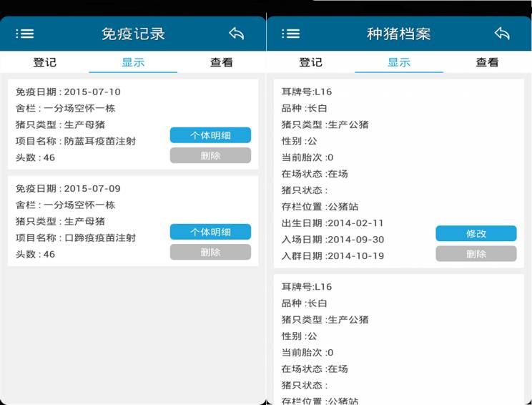Image resolution: width=532 pixels, height=405 pixels.
Task: Open 查看 tab in 种猪档案
Action: point(487,62)
